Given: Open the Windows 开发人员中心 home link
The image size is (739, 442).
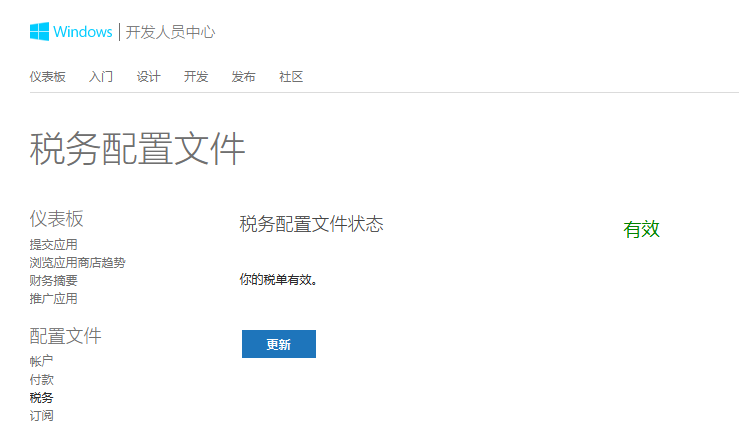Looking at the screenshot, I should coord(123,32).
